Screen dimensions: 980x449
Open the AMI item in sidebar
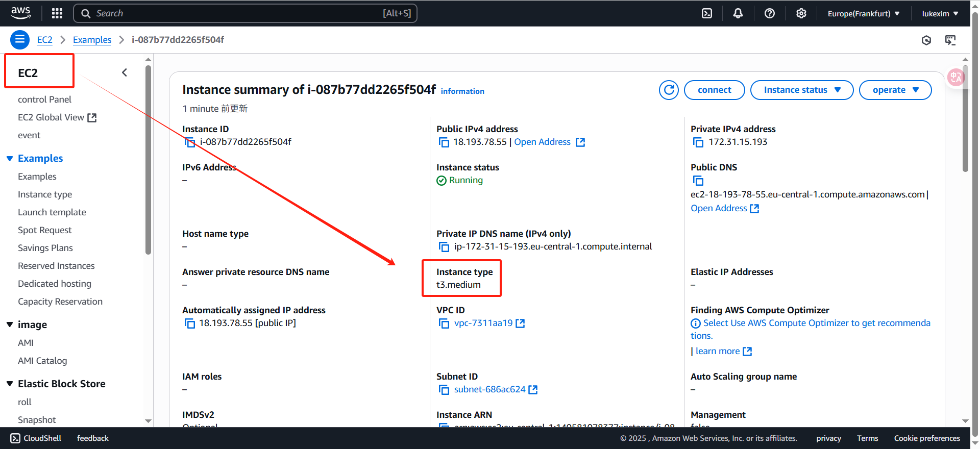point(26,343)
